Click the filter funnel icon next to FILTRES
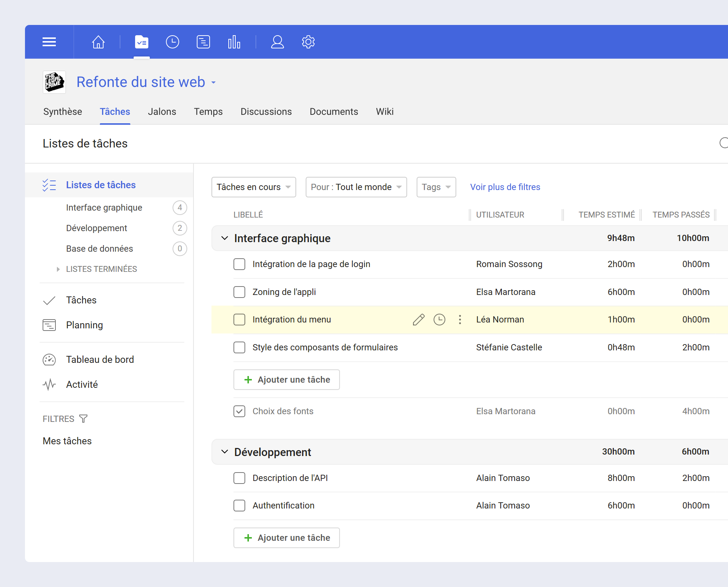Screen dimensions: 728x587 point(83,419)
